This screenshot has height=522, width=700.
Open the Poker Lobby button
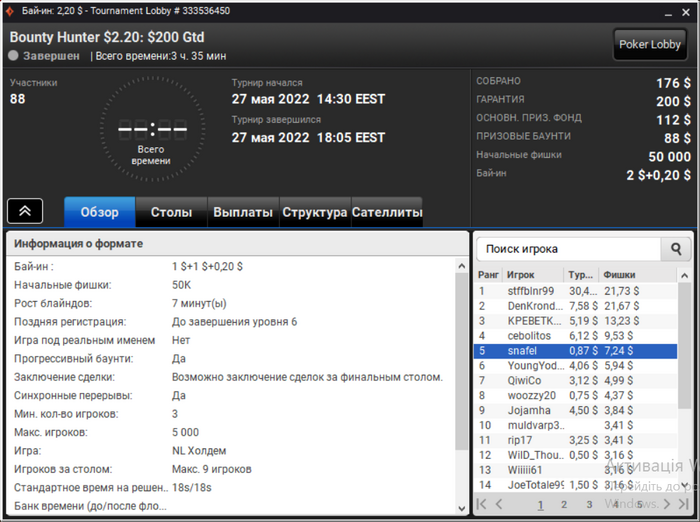click(x=650, y=44)
